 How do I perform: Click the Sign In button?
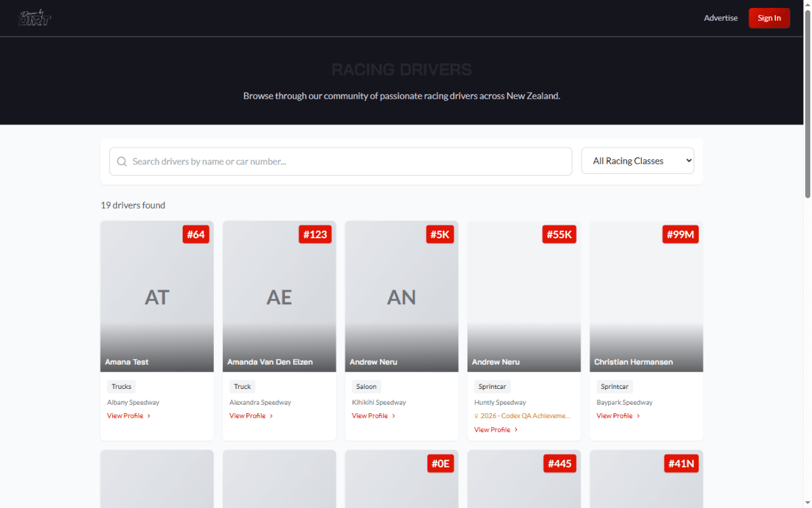769,18
